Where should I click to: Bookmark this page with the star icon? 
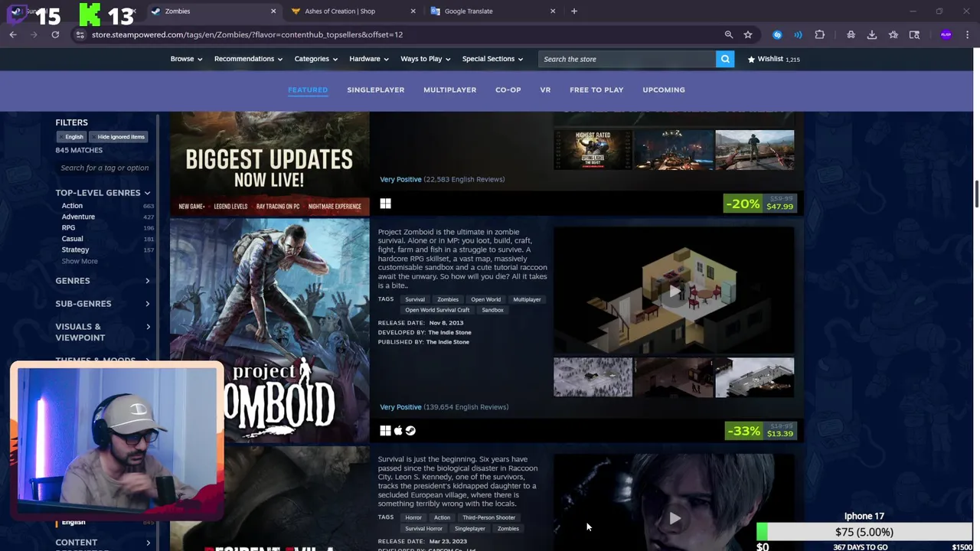tap(748, 34)
